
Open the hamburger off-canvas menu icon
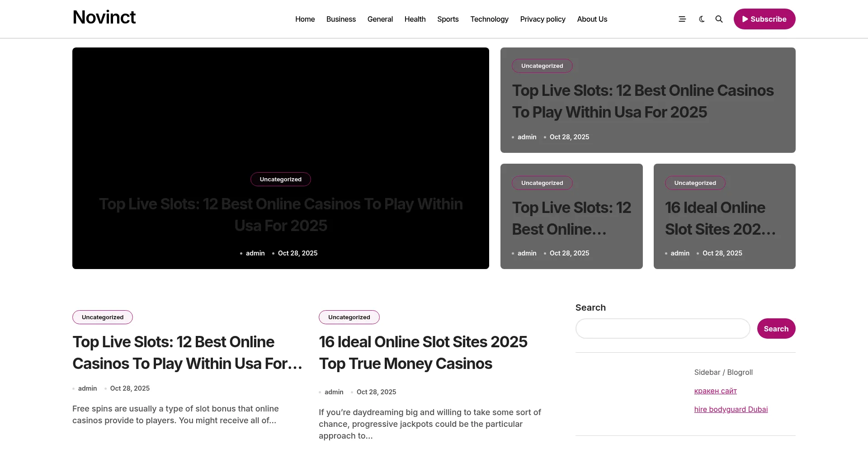[x=682, y=19]
